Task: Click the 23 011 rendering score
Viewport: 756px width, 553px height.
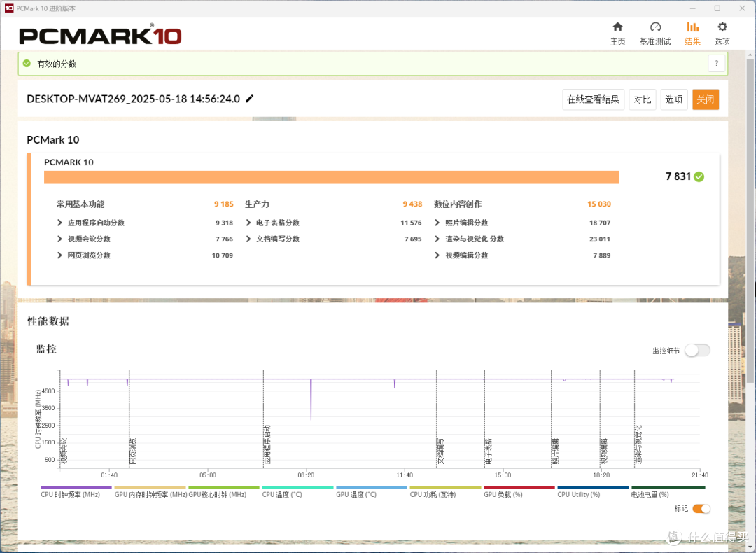Action: (x=599, y=239)
